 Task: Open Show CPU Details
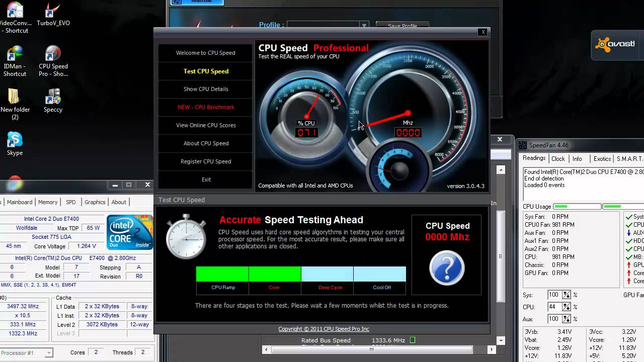[205, 89]
